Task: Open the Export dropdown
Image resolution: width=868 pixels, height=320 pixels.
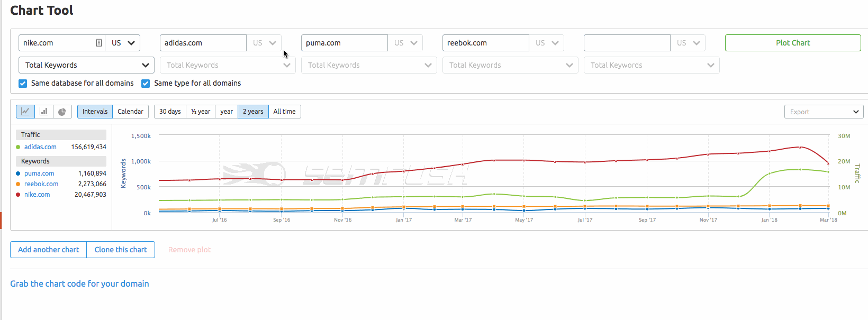Action: 824,112
